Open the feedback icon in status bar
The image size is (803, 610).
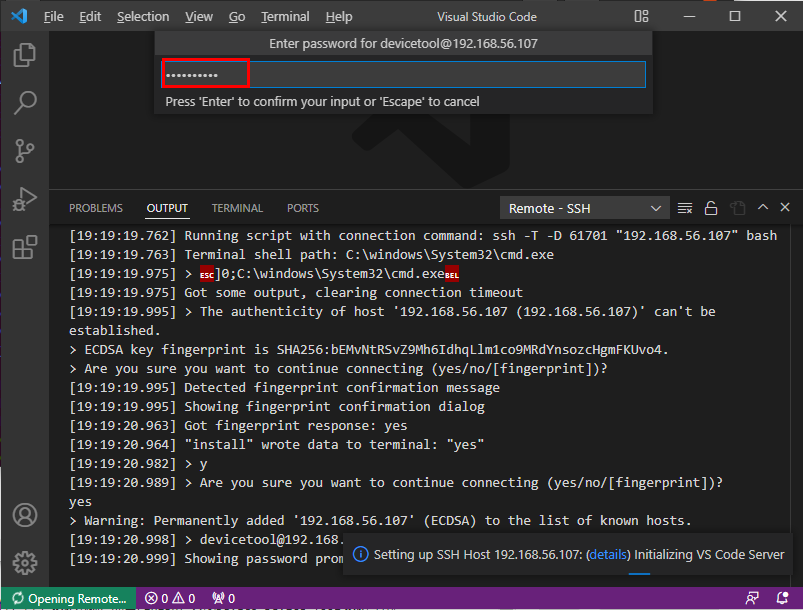point(752,598)
